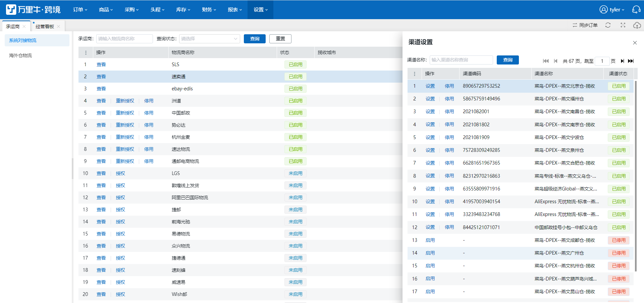Open the 查询状态 dropdown

point(209,39)
